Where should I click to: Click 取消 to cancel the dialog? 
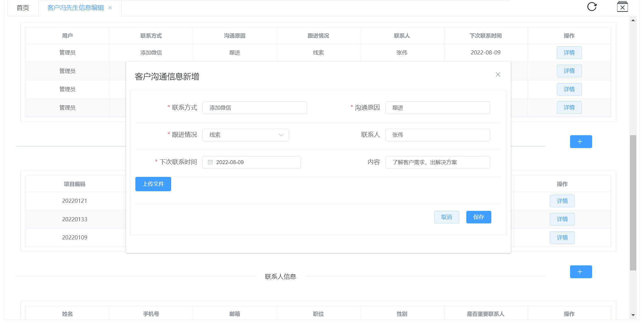pyautogui.click(x=446, y=217)
